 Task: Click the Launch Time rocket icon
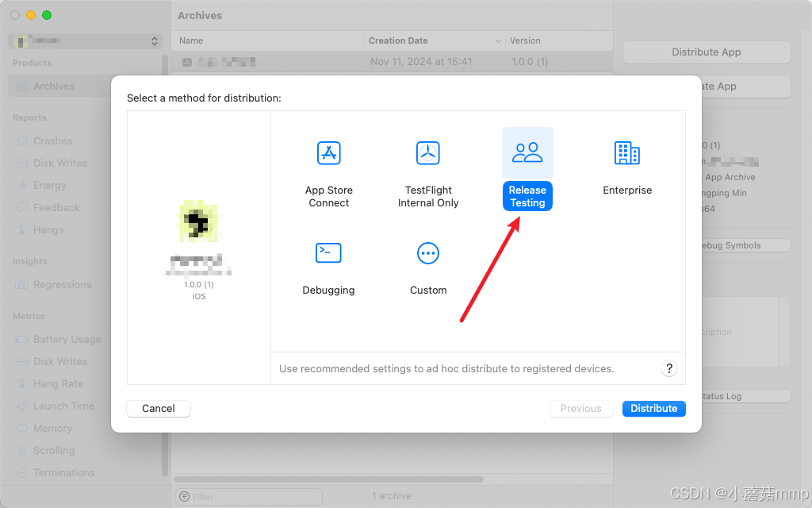tap(22, 406)
